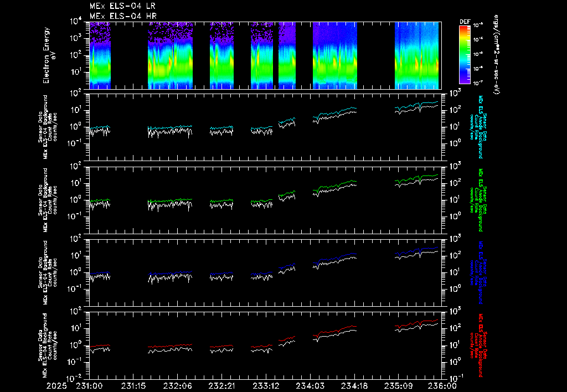
Task: Click the spectrogram data block starting at 235:09
Action: click(x=416, y=55)
